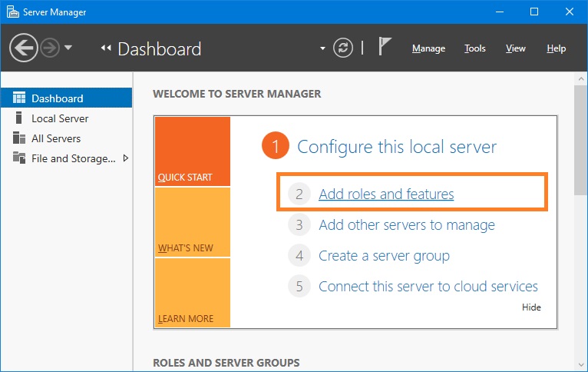
Task: Click the Local Server icon in sidebar
Action: point(18,118)
